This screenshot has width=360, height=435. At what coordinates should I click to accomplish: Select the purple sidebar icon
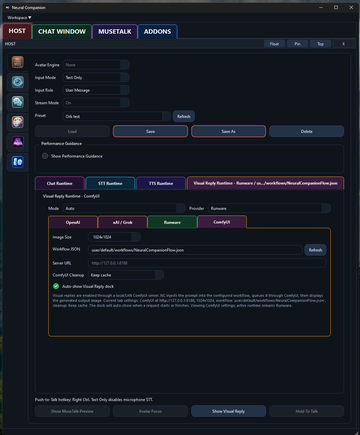[18, 142]
